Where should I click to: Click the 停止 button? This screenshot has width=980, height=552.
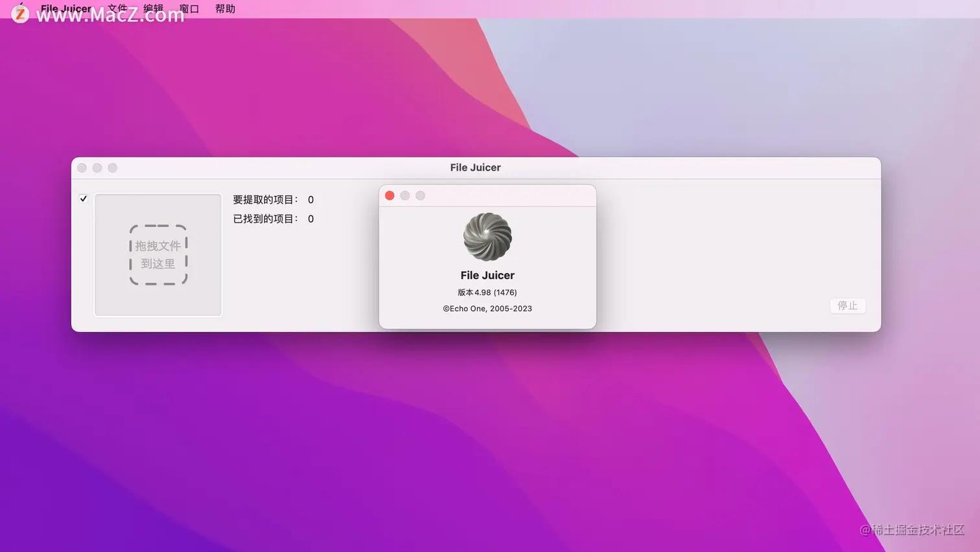pyautogui.click(x=847, y=306)
